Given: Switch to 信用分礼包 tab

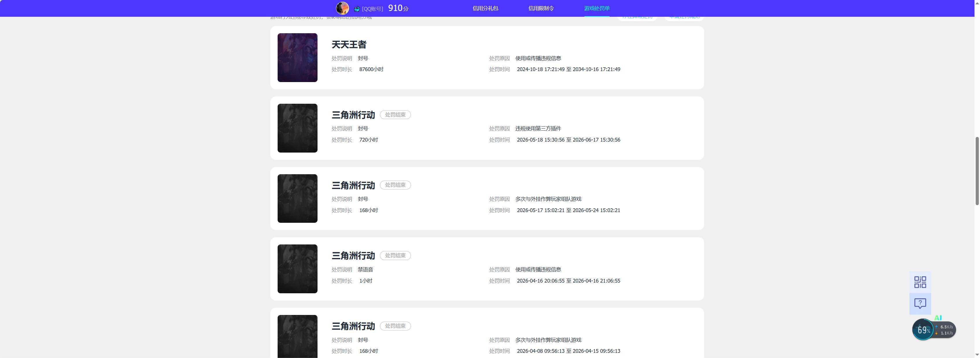Looking at the screenshot, I should (x=485, y=8).
